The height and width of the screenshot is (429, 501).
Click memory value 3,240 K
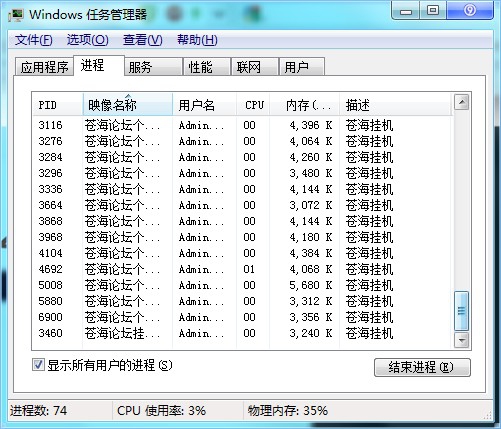click(x=311, y=333)
